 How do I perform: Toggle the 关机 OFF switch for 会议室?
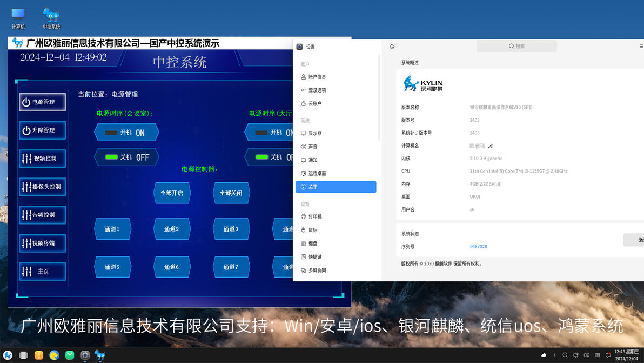tap(126, 157)
